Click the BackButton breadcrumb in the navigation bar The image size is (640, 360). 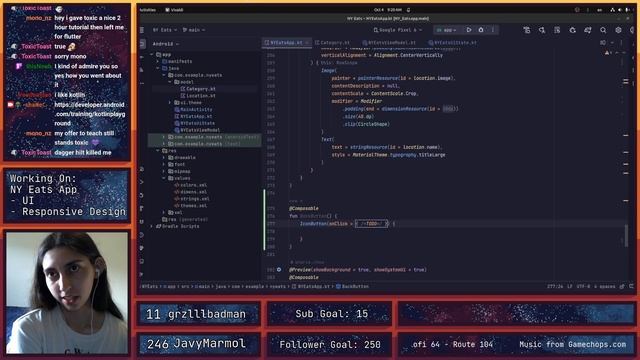pos(352,287)
